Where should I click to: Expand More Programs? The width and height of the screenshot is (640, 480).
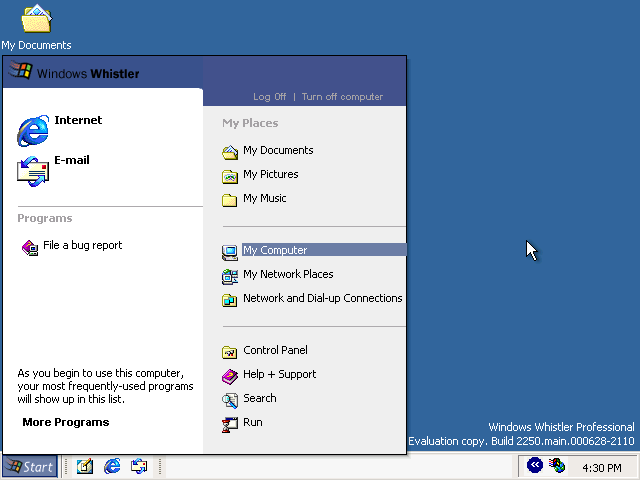click(66, 422)
